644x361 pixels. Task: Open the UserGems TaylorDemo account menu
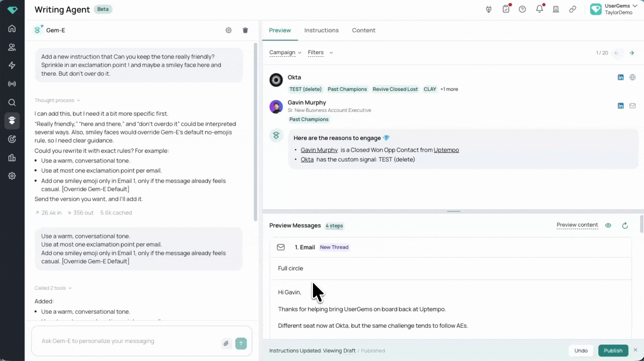click(614, 9)
